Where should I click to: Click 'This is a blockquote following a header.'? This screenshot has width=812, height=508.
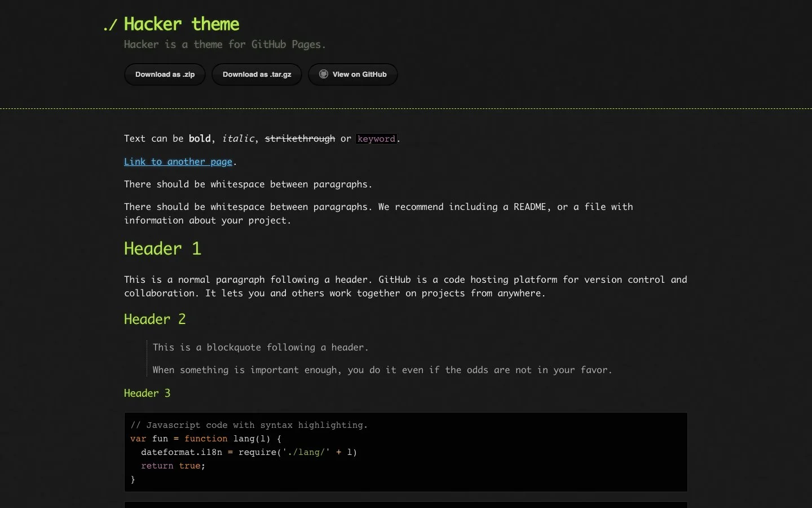261,347
